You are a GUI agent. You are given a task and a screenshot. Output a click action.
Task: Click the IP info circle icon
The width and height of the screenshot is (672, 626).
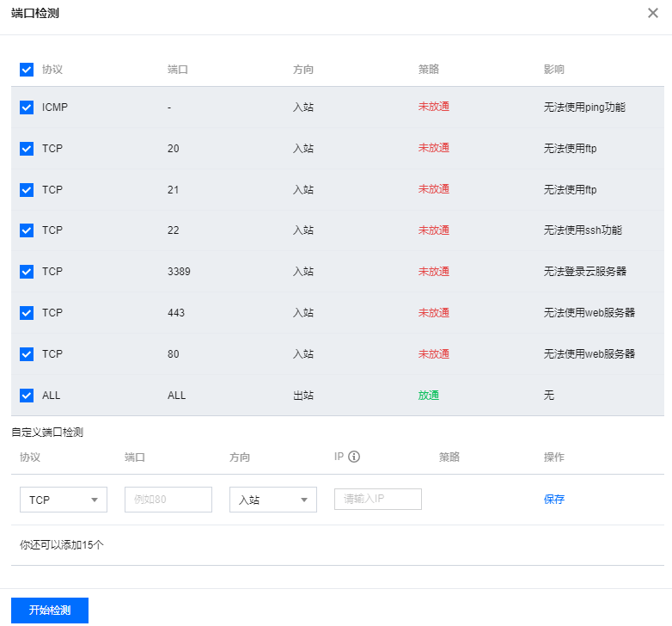click(x=353, y=457)
